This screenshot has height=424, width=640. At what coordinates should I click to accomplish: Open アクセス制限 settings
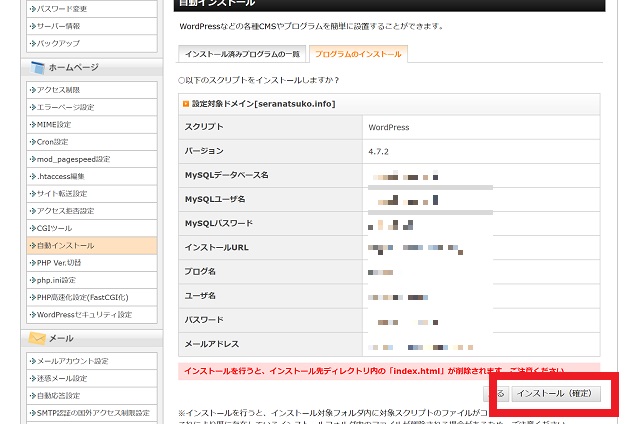(x=92, y=90)
